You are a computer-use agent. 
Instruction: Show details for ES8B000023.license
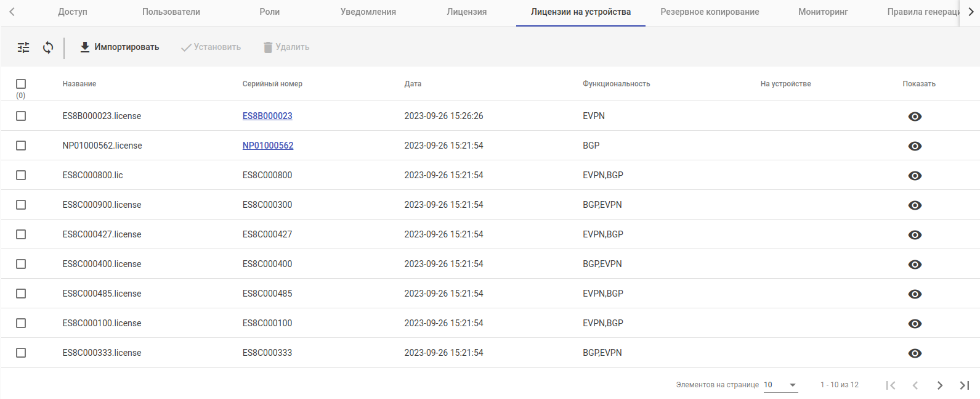pyautogui.click(x=915, y=117)
